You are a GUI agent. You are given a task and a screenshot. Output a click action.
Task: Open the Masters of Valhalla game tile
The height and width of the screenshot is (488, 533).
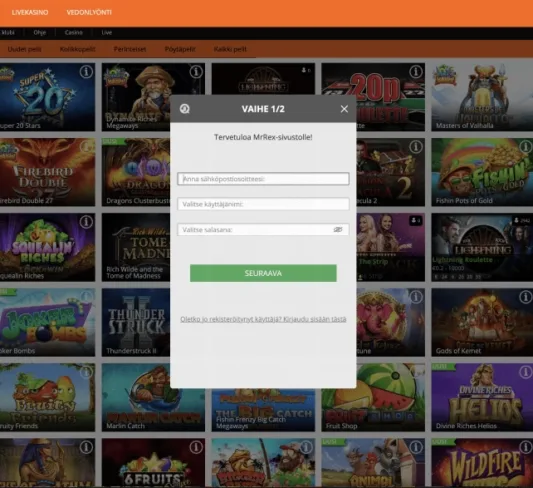(x=482, y=97)
